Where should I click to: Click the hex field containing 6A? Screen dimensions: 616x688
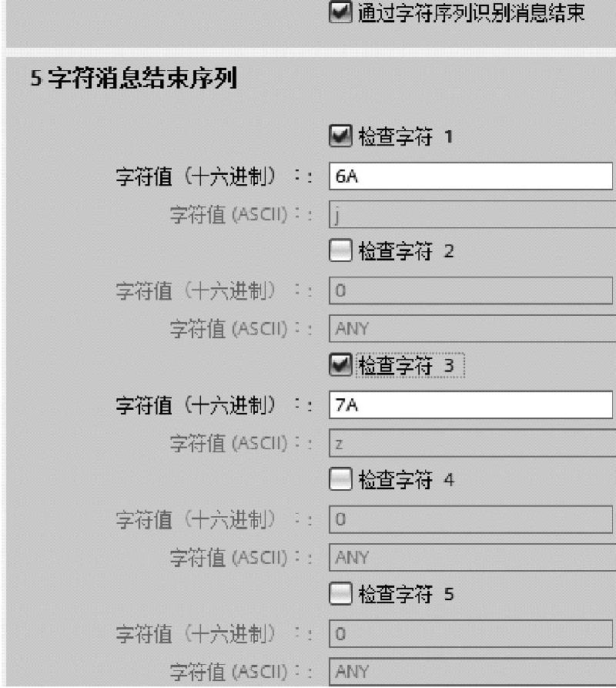point(471,176)
